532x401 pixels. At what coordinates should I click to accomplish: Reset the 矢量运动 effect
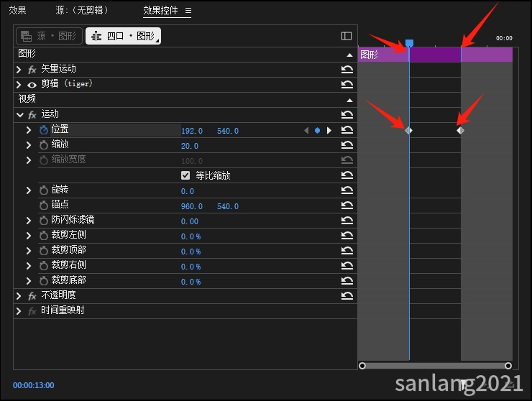[x=347, y=69]
